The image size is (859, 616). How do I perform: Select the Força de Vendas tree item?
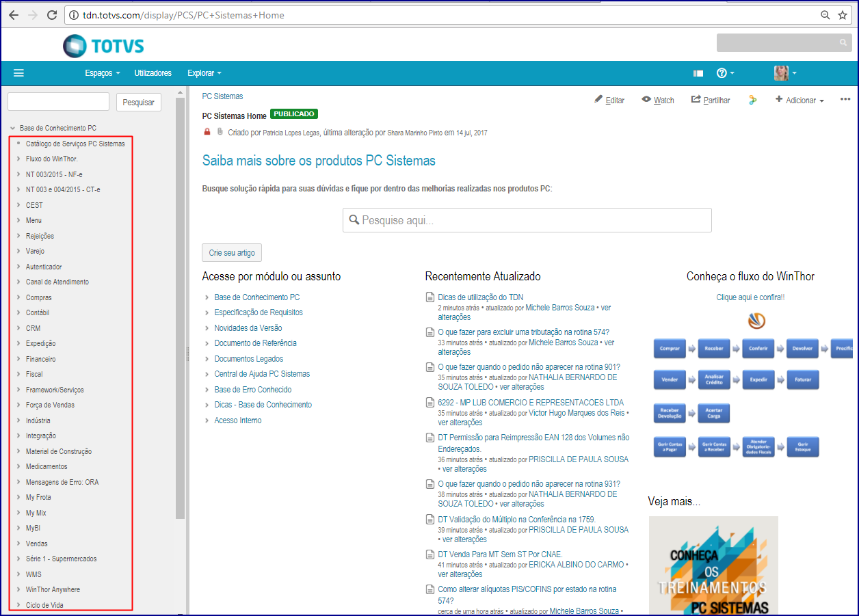[x=51, y=405]
